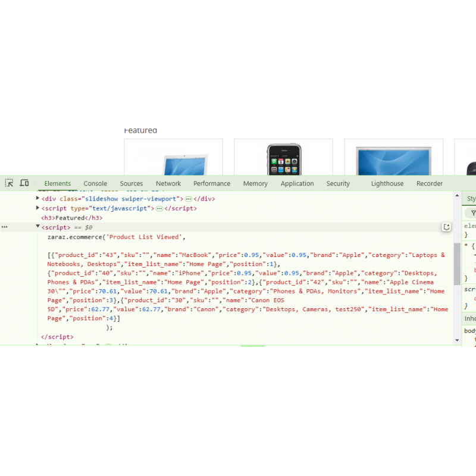Click the ellipsis in the slideshow div

pos(189,199)
